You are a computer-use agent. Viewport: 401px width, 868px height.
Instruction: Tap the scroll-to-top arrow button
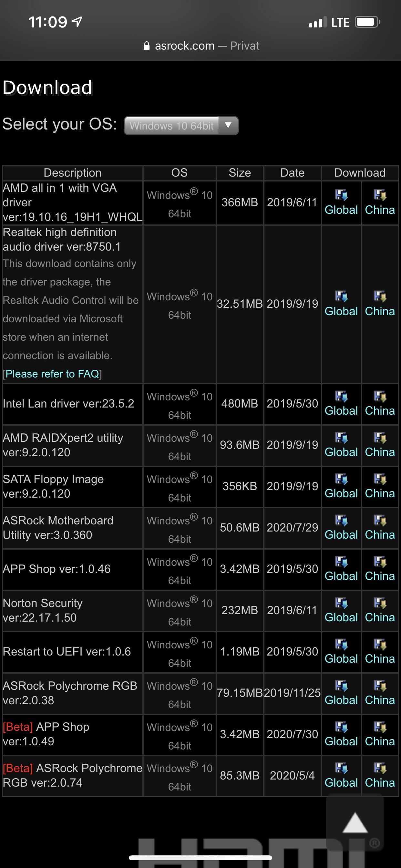tap(355, 823)
